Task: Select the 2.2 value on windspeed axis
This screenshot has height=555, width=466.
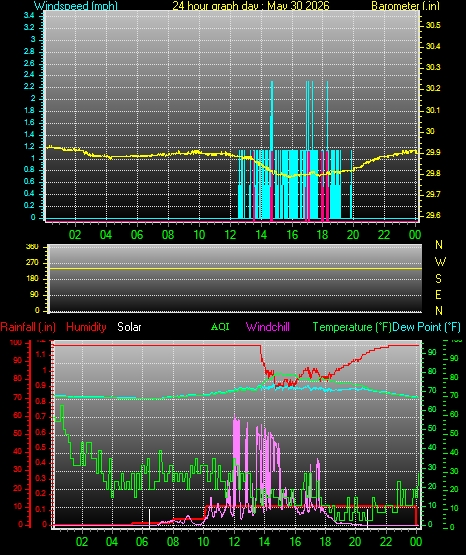Action: click(29, 87)
